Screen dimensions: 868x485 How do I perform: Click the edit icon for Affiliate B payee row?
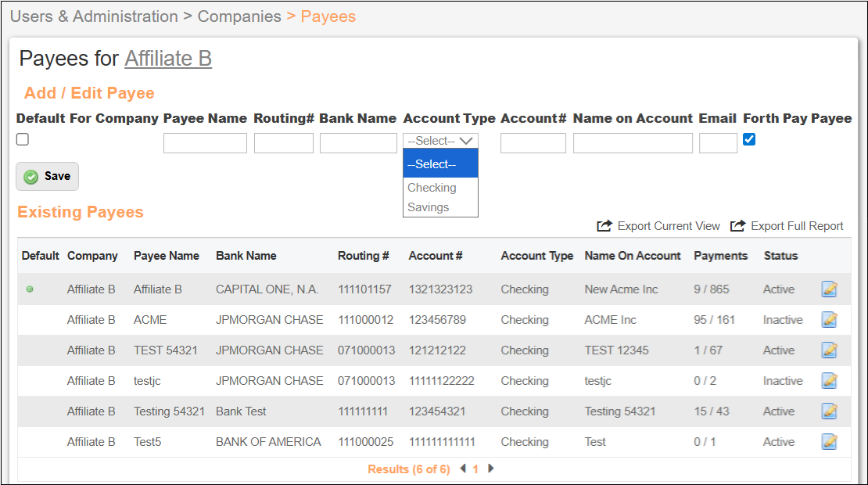829,289
